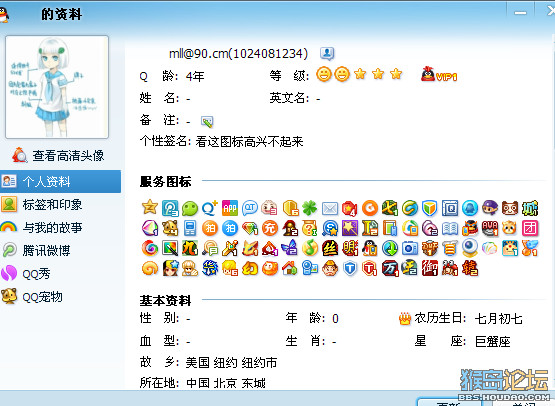Minimize the profile window
Screen dimensions: 555x406
[x=520, y=13]
